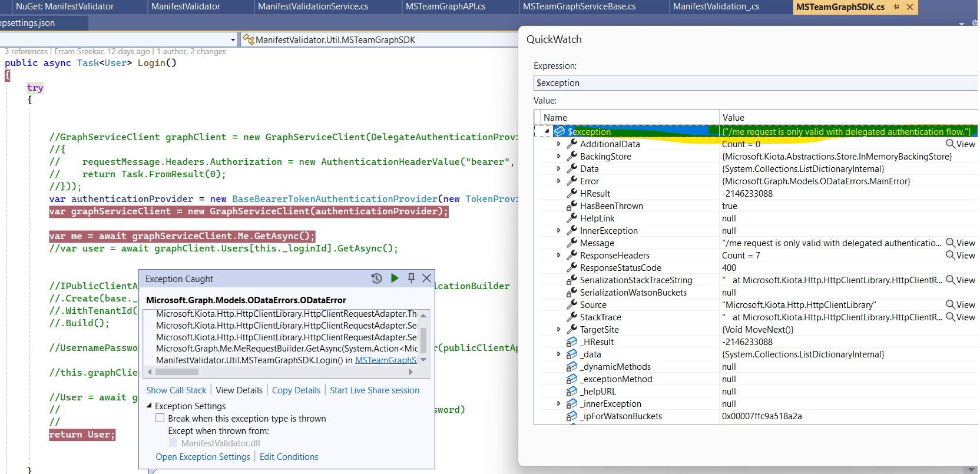Click scroll-down arrow of exception stack list

coord(423,359)
